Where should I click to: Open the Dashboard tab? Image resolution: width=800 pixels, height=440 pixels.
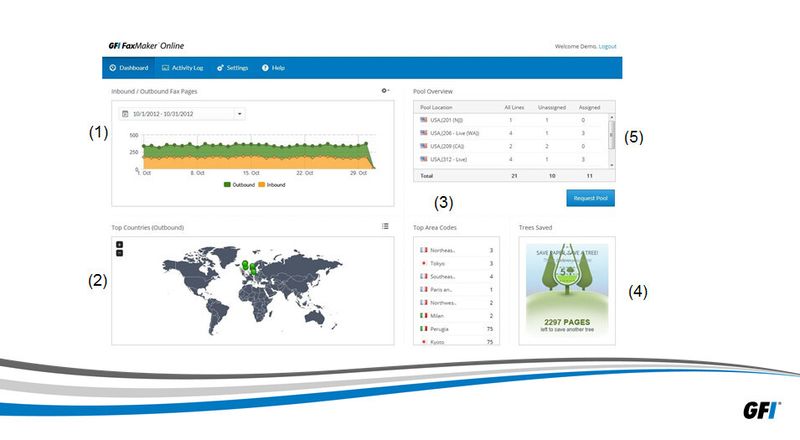[x=129, y=68]
